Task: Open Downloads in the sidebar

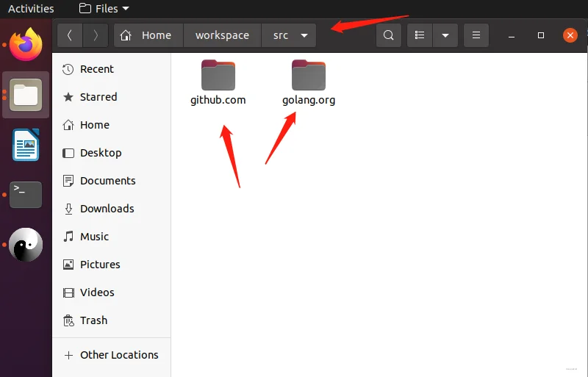Action: (x=112, y=209)
